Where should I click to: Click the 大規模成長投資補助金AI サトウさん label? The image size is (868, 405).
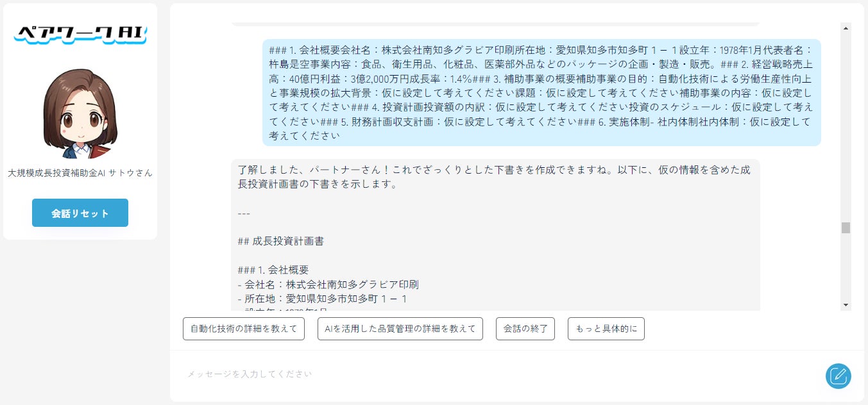coord(80,173)
